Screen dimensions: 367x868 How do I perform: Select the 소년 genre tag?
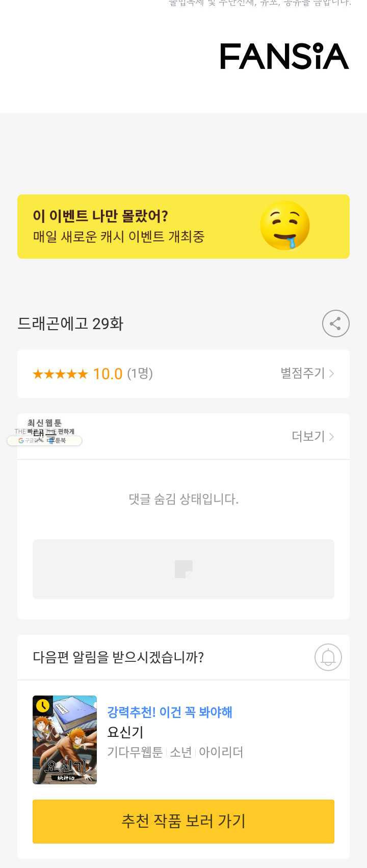pyautogui.click(x=181, y=752)
